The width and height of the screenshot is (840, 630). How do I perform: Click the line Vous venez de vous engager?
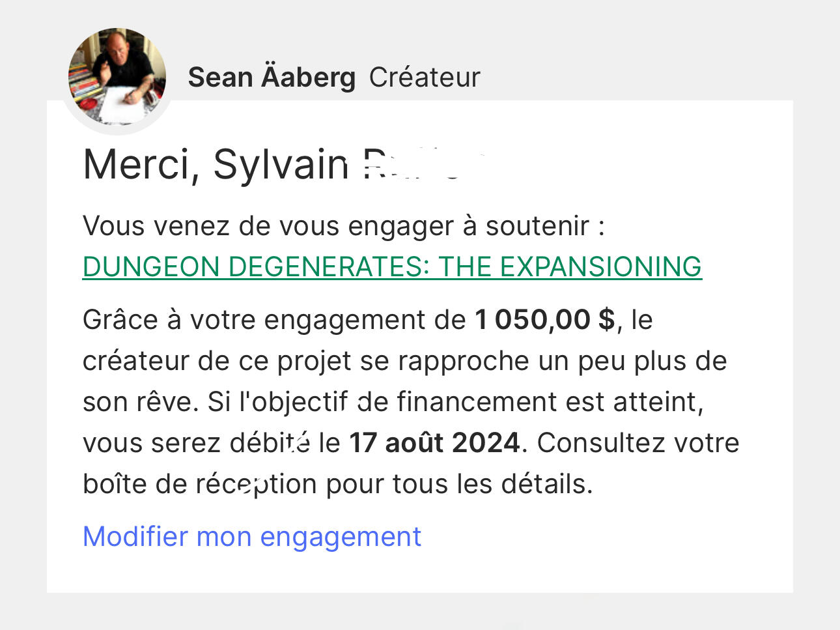click(x=344, y=226)
